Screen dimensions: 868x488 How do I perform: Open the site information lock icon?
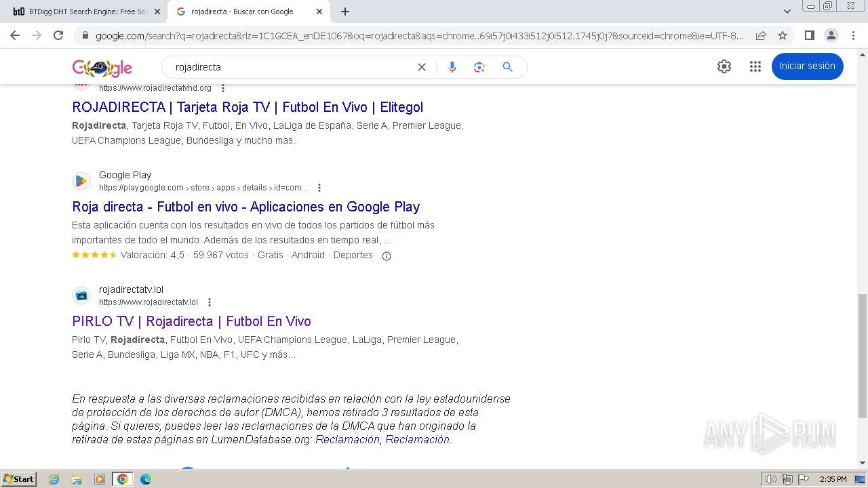(x=85, y=35)
